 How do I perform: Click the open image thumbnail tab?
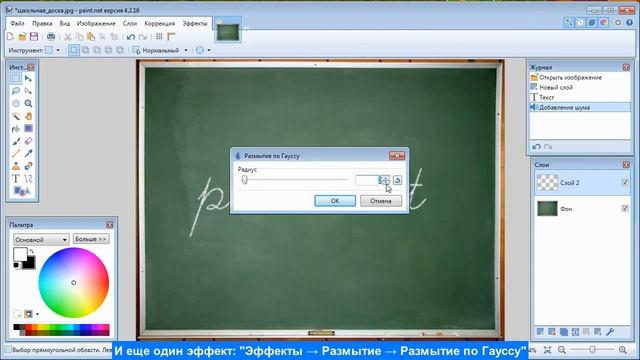[228, 31]
